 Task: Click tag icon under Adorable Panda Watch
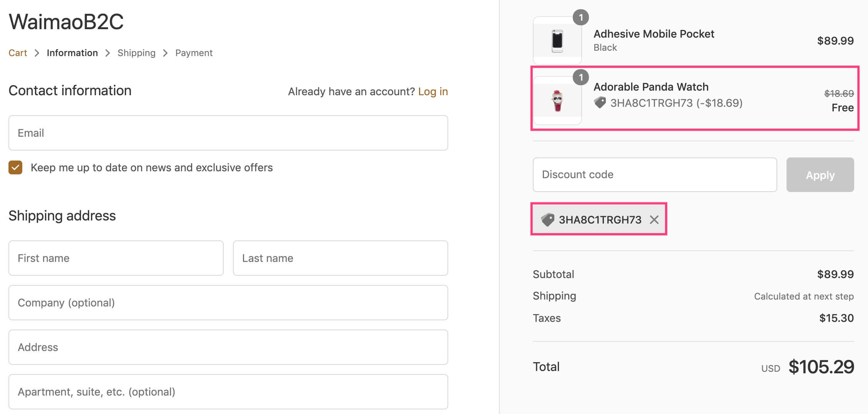point(600,103)
